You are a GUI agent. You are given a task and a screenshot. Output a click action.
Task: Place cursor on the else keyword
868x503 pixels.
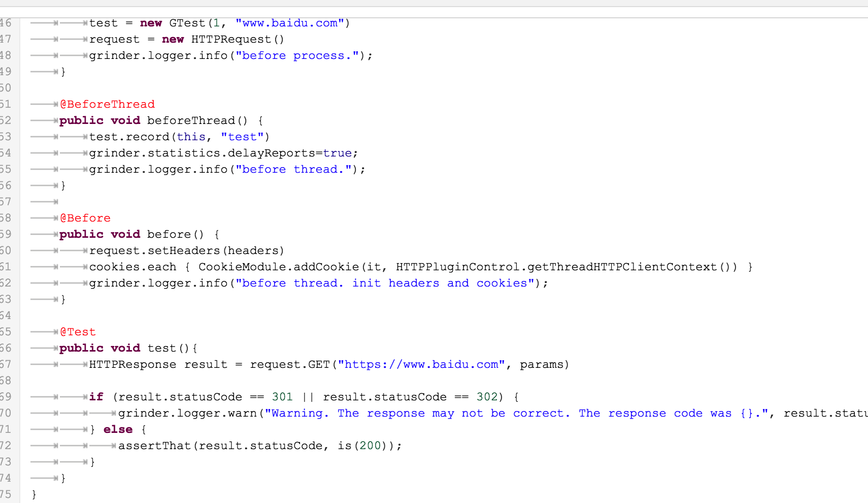[118, 429]
